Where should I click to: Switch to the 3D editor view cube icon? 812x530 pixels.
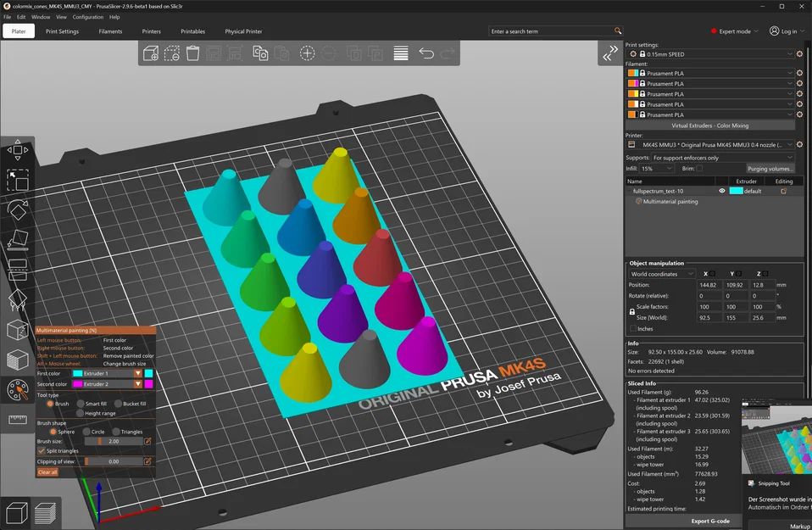click(x=17, y=513)
